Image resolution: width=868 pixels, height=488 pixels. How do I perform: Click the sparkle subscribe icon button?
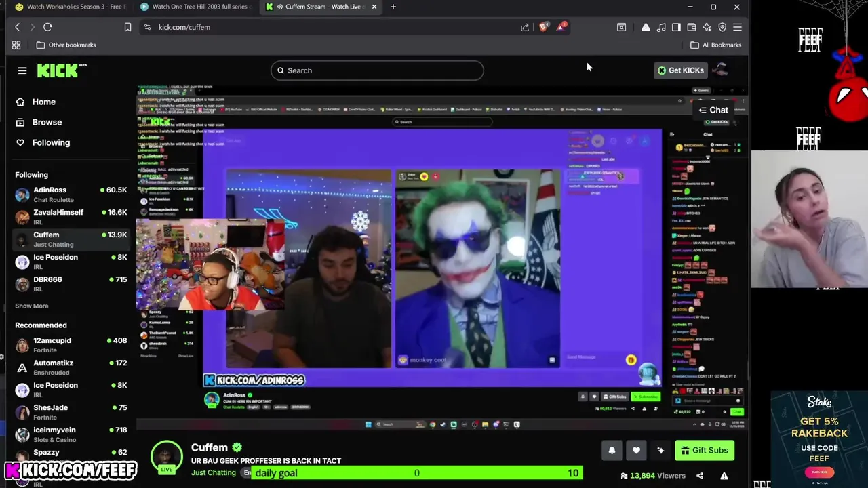pos(660,450)
